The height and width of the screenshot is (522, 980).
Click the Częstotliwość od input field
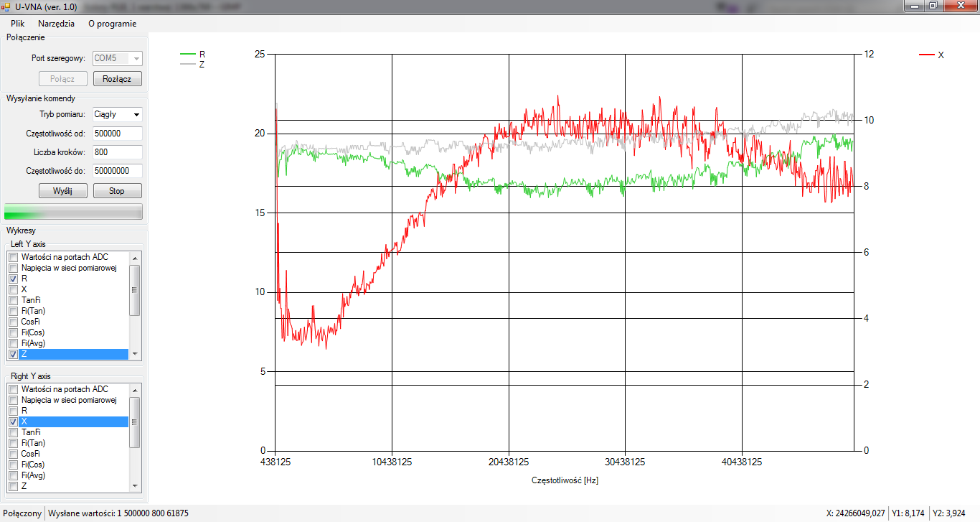coord(118,134)
